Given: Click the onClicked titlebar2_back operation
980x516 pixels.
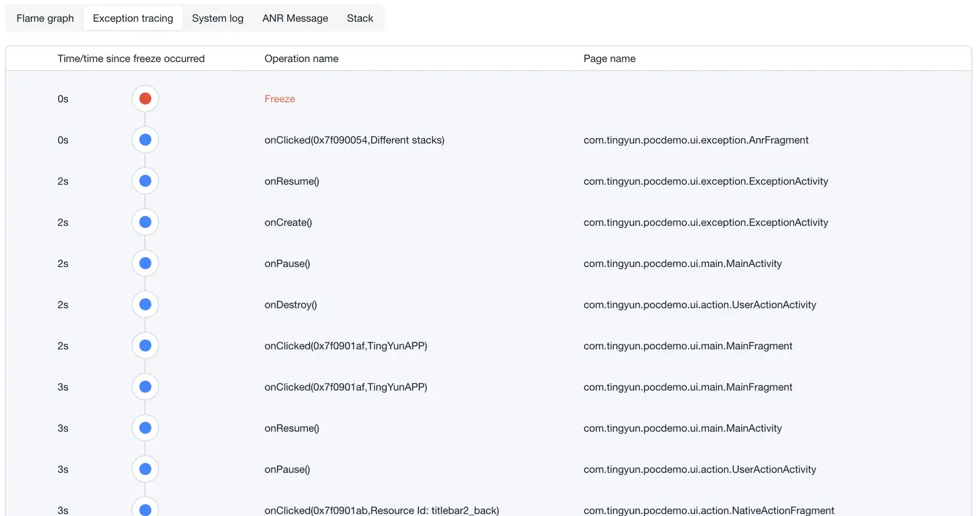Looking at the screenshot, I should 381,510.
